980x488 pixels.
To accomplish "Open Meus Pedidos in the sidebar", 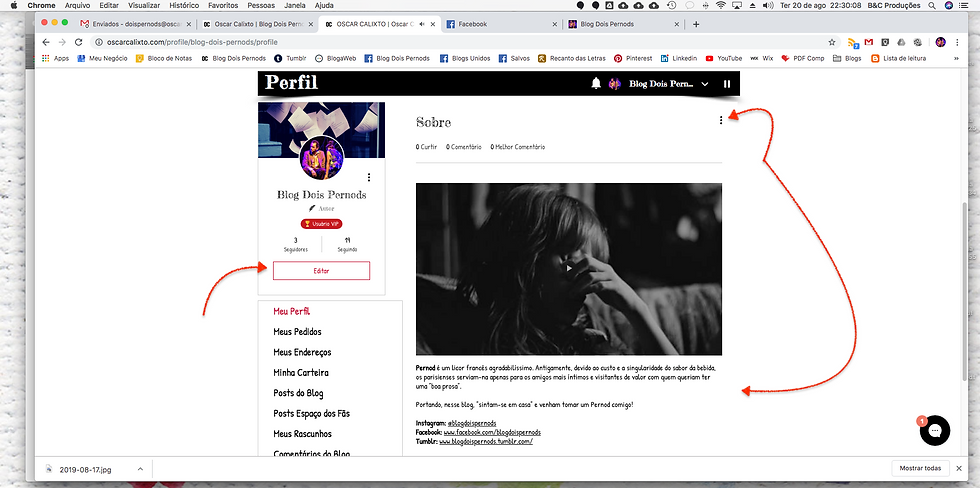I will (298, 331).
